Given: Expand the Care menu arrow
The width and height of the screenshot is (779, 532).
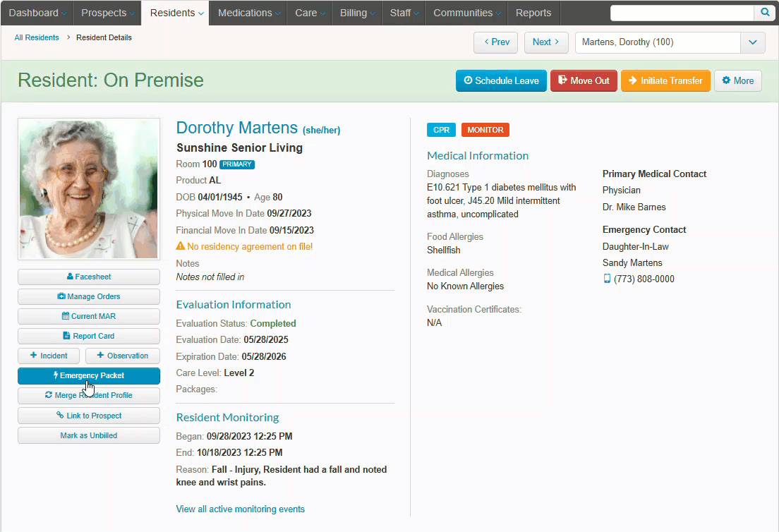Looking at the screenshot, I should pos(322,14).
